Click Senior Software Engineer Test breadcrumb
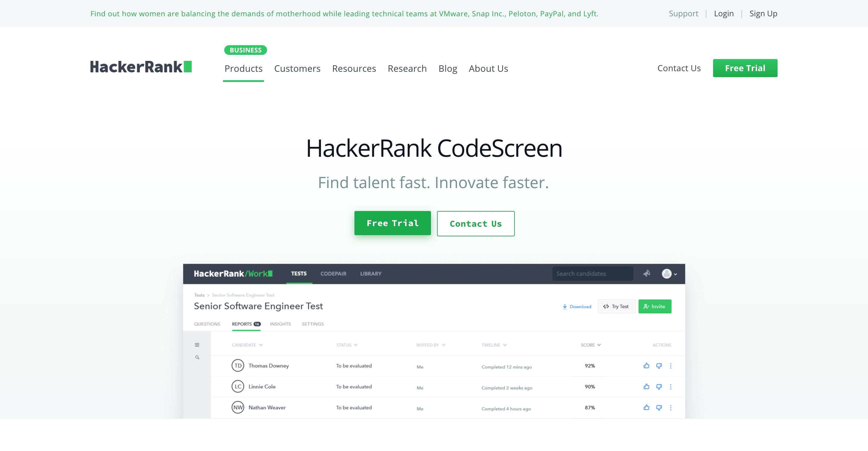This screenshot has height=451, width=868. [x=243, y=295]
